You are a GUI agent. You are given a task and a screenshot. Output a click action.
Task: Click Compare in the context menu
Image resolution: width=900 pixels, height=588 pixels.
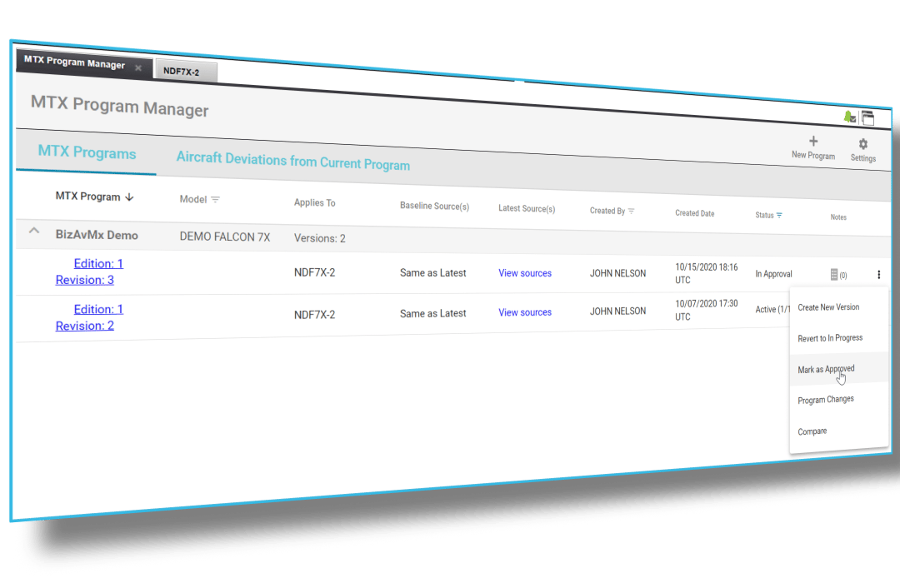click(x=812, y=431)
